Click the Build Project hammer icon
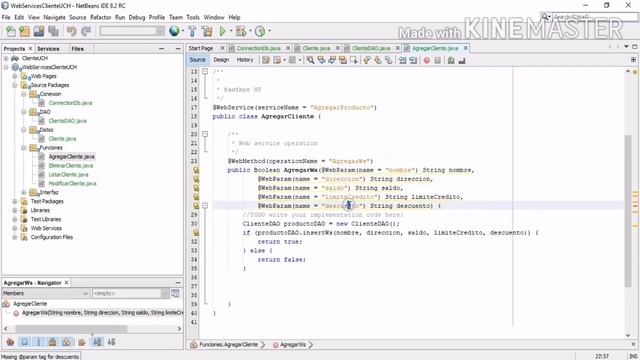 coord(192,31)
